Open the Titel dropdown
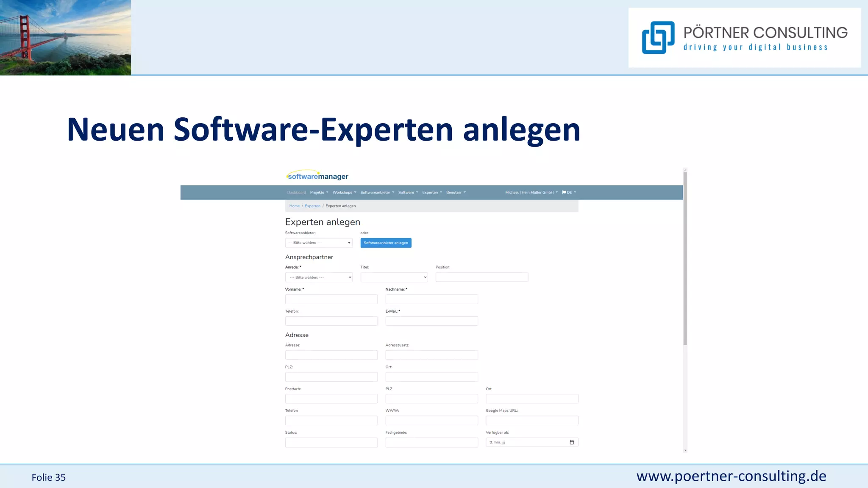This screenshot has height=488, width=868. tap(394, 277)
